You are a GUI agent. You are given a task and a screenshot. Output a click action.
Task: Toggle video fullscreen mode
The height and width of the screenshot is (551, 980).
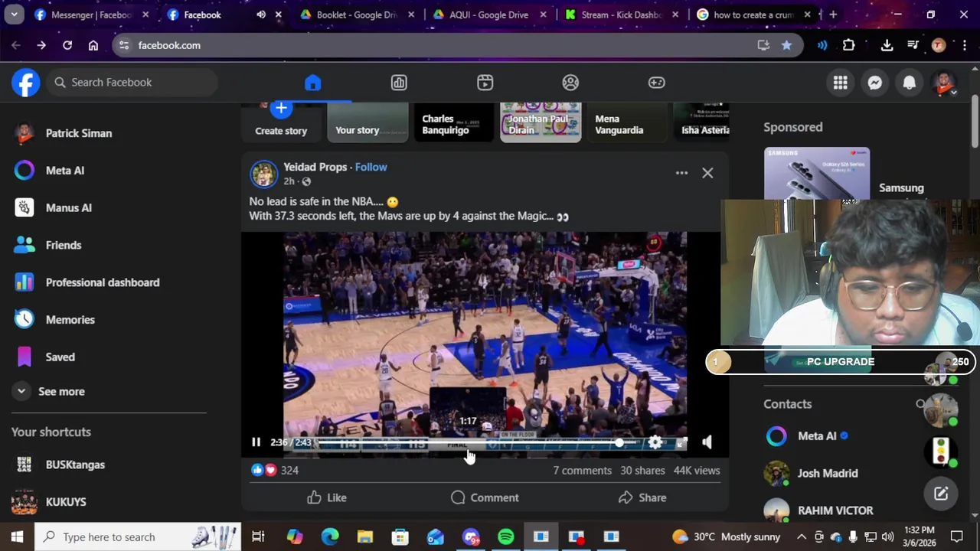point(682,442)
